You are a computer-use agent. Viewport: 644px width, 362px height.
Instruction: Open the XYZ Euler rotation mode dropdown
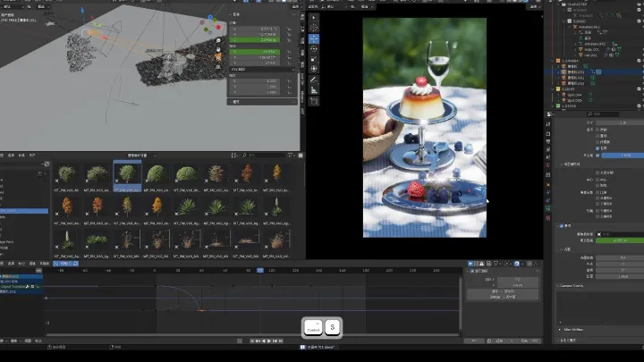click(x=261, y=70)
